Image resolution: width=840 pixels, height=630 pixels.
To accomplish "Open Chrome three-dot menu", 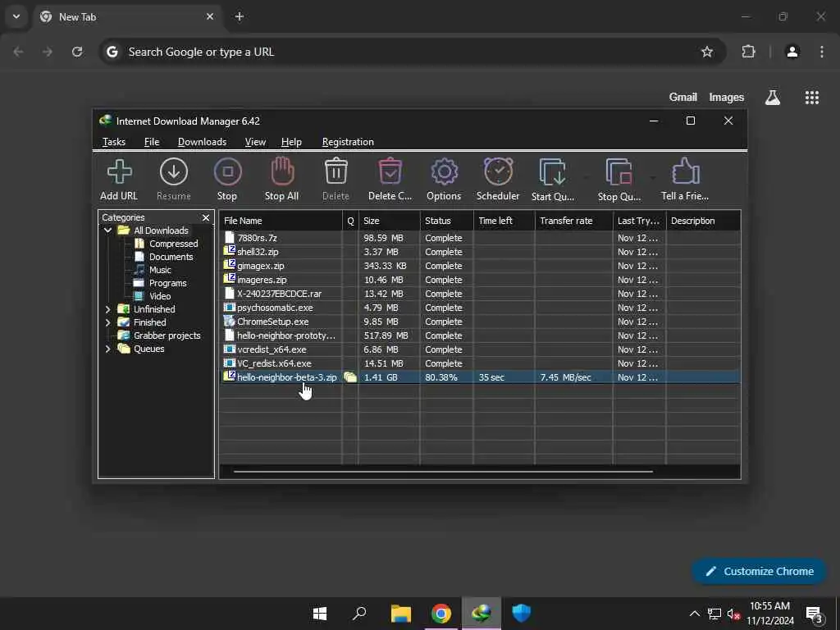I will [822, 52].
